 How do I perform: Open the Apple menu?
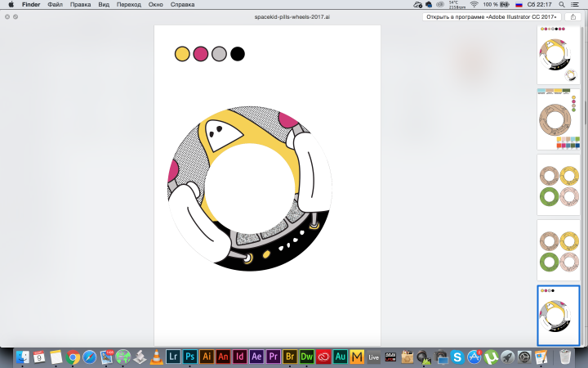click(11, 5)
